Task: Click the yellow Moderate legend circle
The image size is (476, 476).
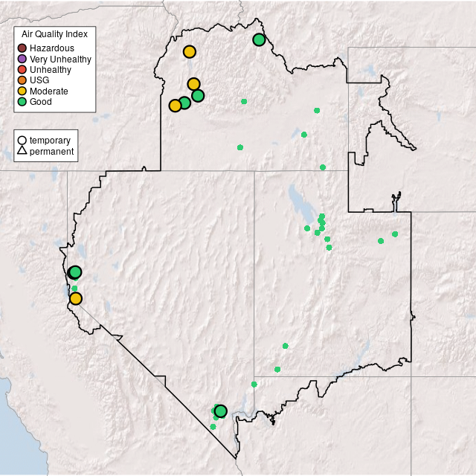Action: [x=22, y=91]
